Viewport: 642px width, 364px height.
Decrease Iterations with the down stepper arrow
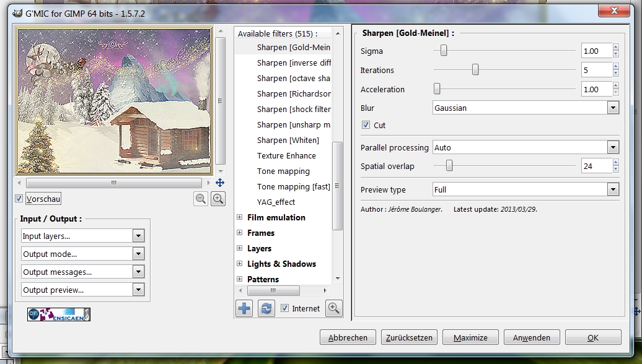coord(616,74)
